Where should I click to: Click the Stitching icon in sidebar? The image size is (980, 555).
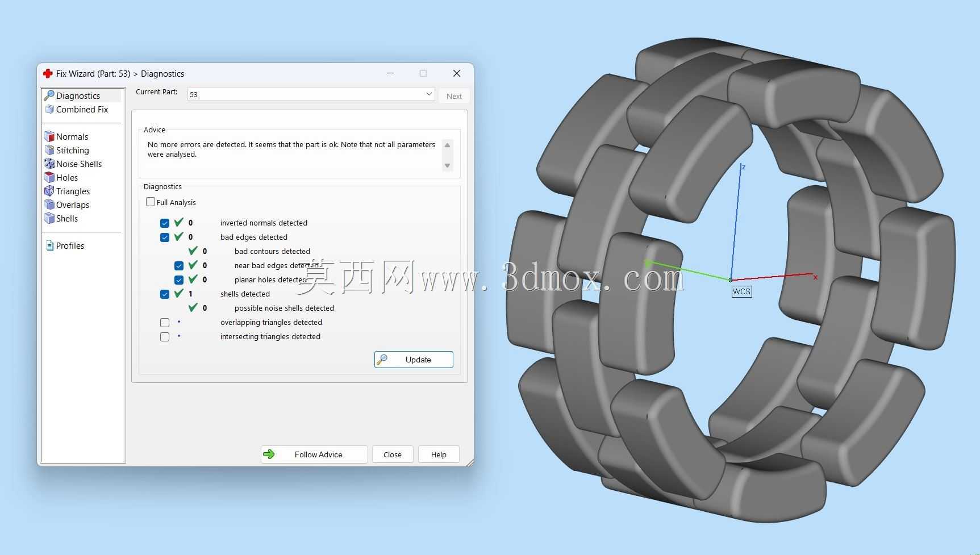coord(49,150)
